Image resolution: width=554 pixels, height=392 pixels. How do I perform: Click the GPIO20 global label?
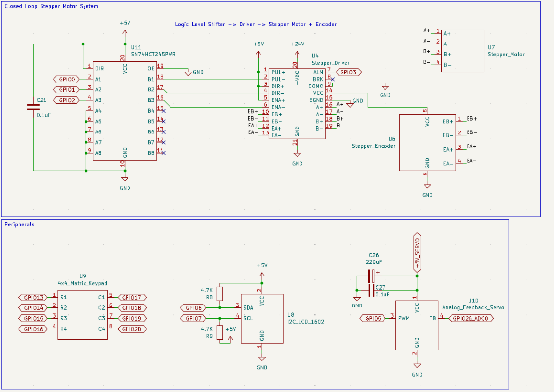pyautogui.click(x=131, y=329)
